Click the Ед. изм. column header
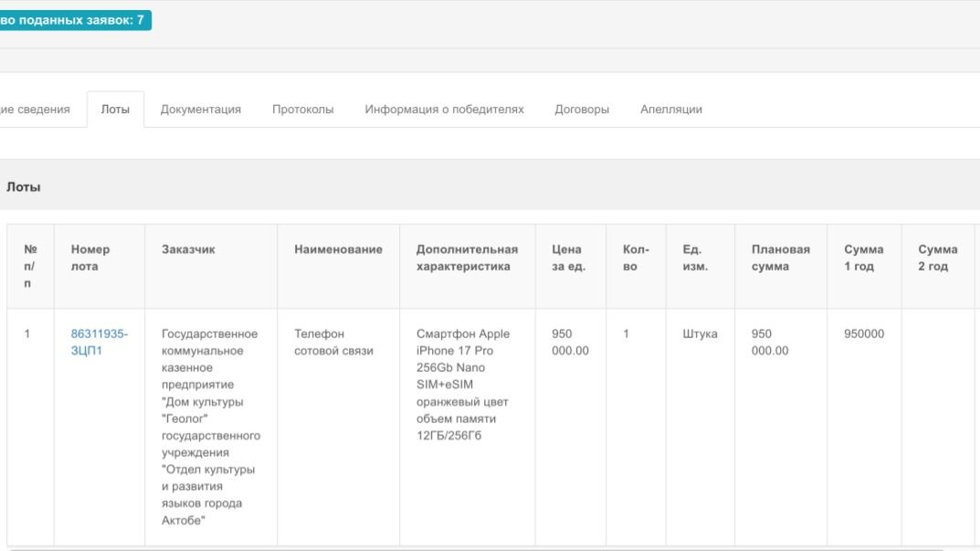 coord(696,258)
